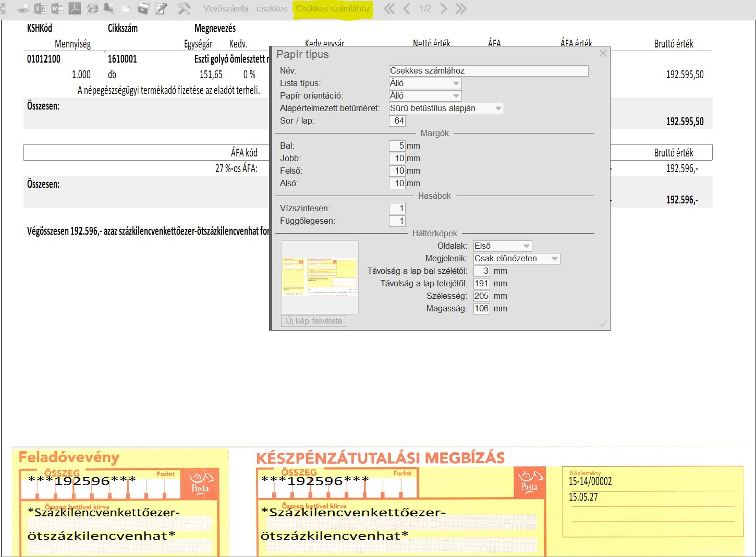Image resolution: width=756 pixels, height=557 pixels.
Task: Click the reference number 15-14/00002
Action: [x=590, y=481]
